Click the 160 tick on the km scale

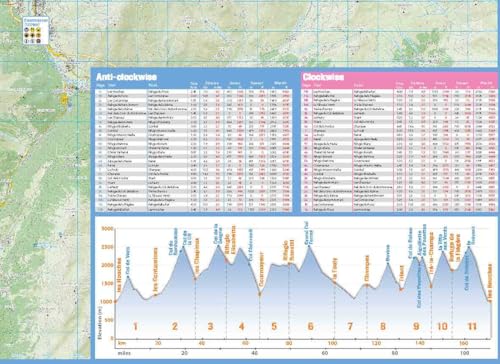[x=463, y=343]
